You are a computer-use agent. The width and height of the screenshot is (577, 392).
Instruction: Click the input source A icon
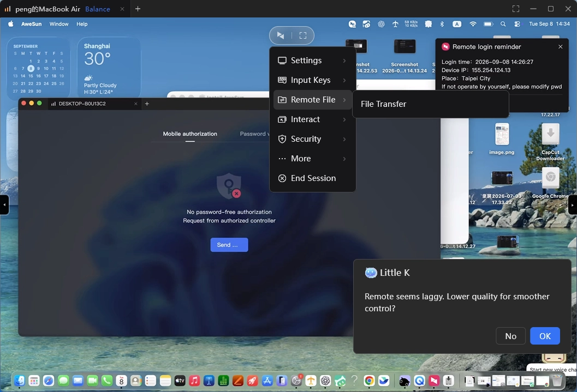click(457, 24)
